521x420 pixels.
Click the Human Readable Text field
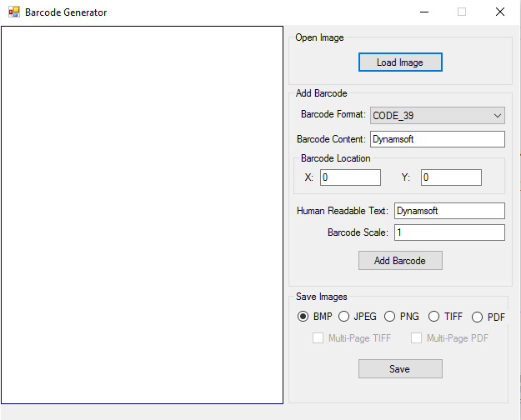click(x=449, y=211)
